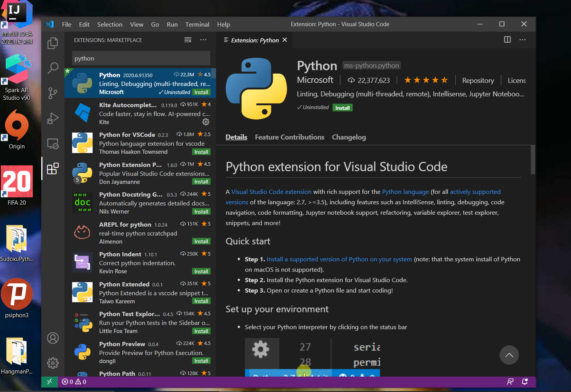Open the Remote Explorer view
This screenshot has height=392, width=571.
[53, 143]
